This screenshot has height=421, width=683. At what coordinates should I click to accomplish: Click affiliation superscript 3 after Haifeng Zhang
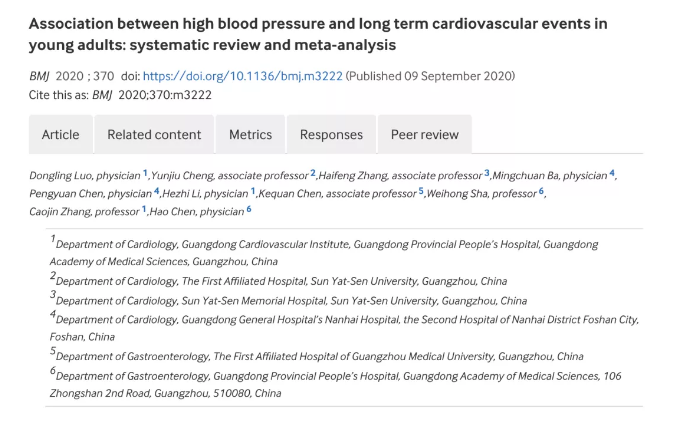point(487,173)
